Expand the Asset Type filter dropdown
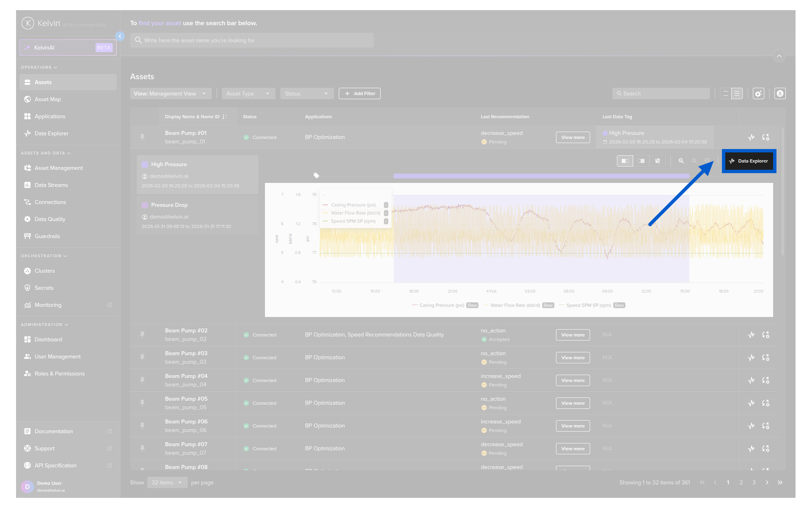The height and width of the screenshot is (508, 812). pos(248,94)
